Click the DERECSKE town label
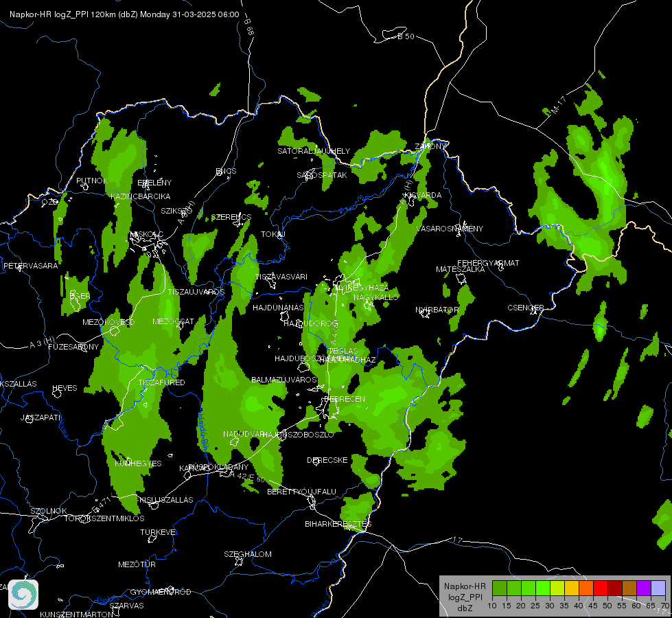This screenshot has height=618, width=672. (327, 460)
